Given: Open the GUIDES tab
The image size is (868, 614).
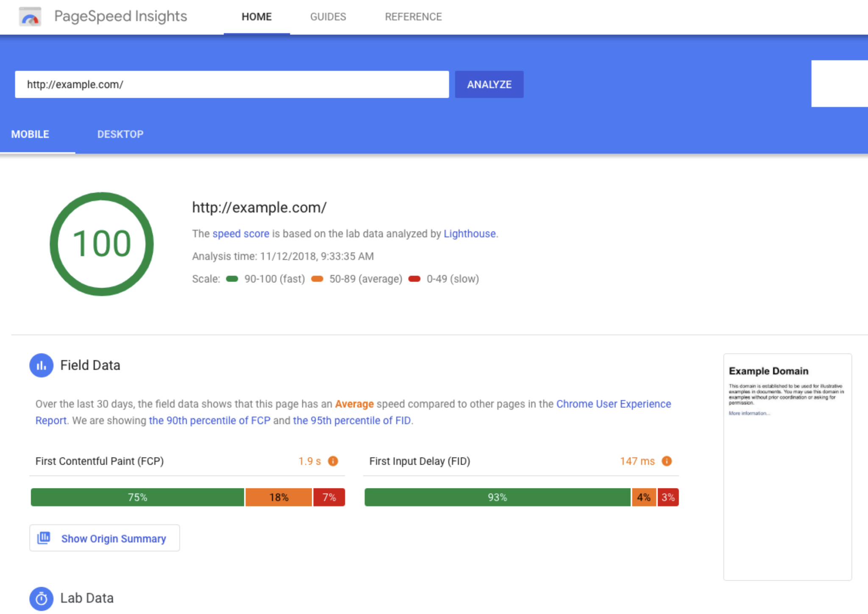Looking at the screenshot, I should pos(328,17).
